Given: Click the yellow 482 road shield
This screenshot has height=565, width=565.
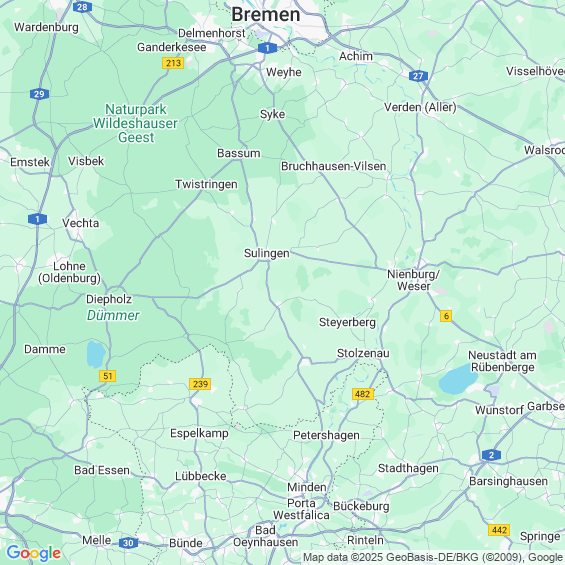Looking at the screenshot, I should 362,394.
